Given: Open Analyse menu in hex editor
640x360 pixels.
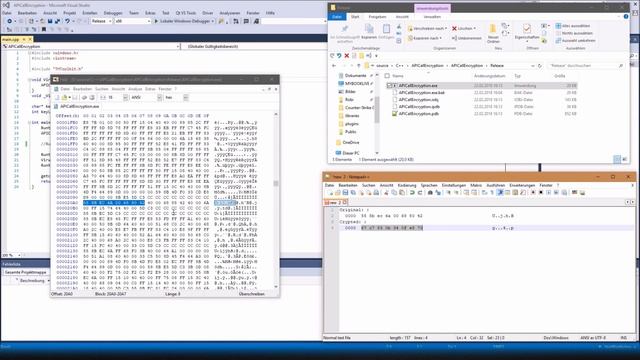Looking at the screenshot, I should [x=135, y=89].
